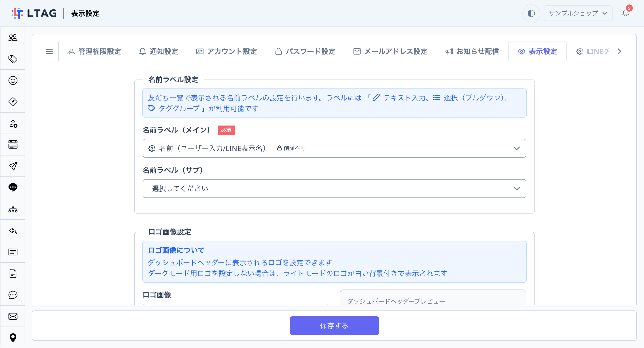Open the tags sidebar icon
The width and height of the screenshot is (644, 348).
[13, 59]
